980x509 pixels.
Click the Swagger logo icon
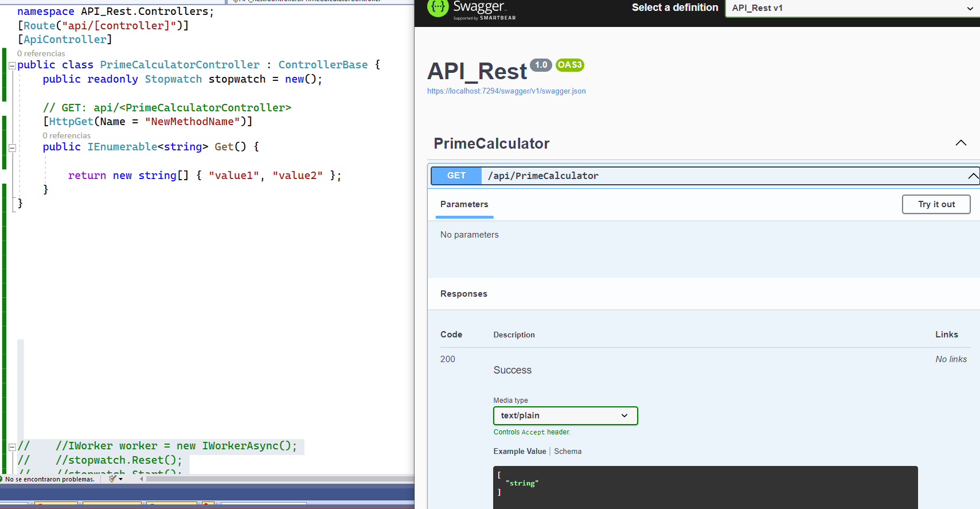pyautogui.click(x=438, y=7)
